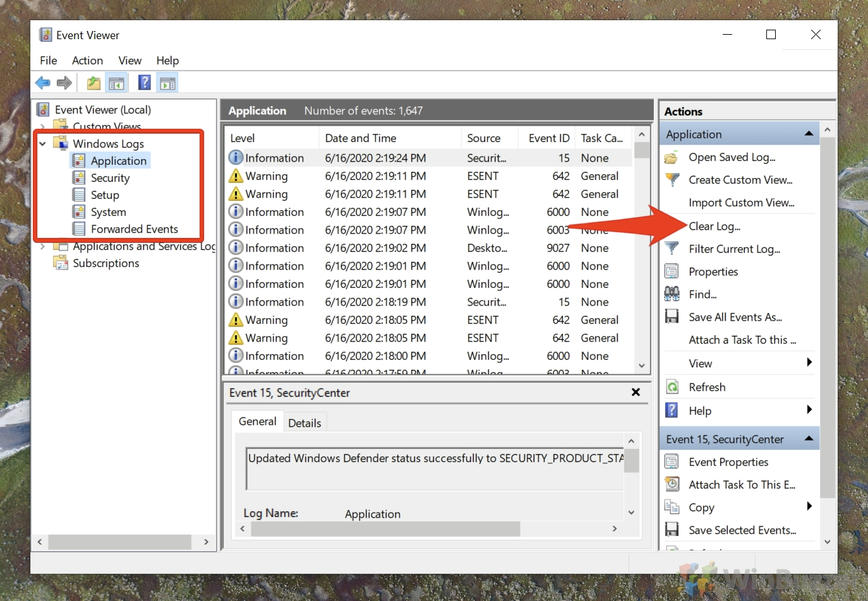Open the View submenu arrow in Actions

809,362
